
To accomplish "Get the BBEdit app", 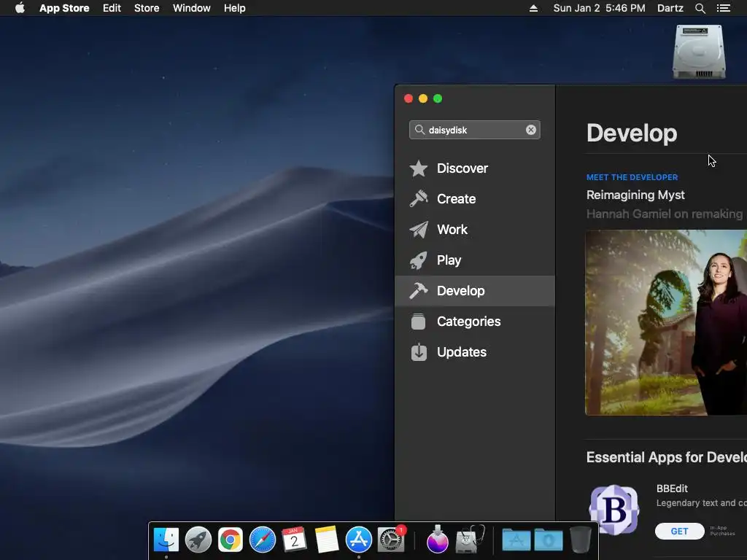I will point(679,531).
